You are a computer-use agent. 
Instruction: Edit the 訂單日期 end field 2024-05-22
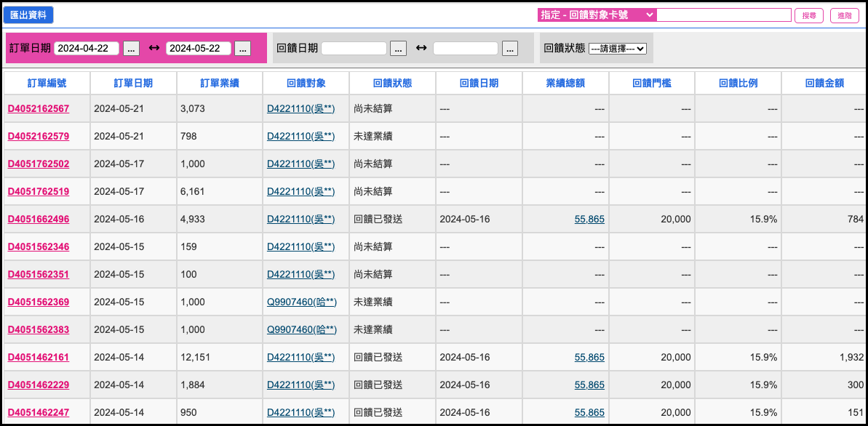(x=199, y=48)
